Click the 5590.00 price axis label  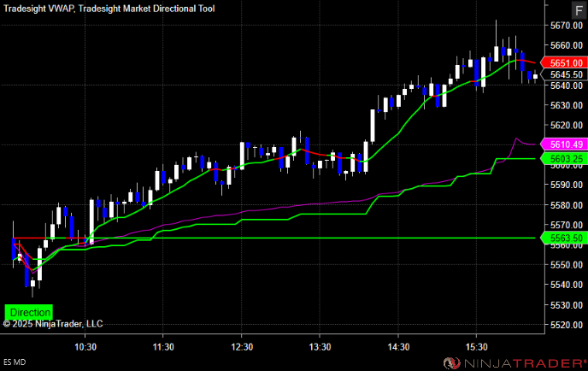567,185
